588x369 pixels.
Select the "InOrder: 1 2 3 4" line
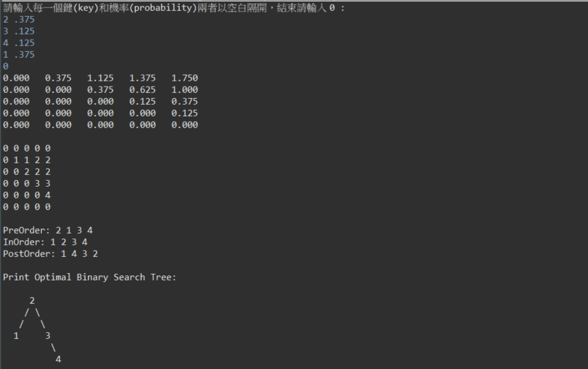tap(45, 242)
